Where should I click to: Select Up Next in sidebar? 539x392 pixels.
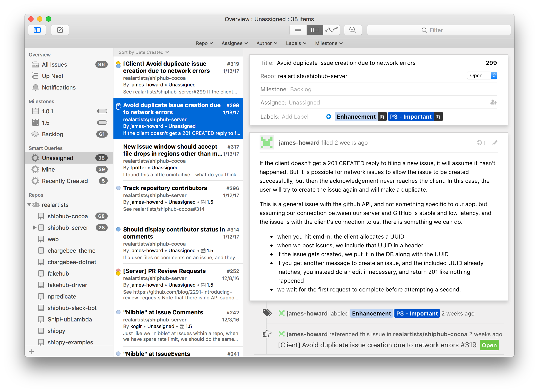tap(69, 76)
